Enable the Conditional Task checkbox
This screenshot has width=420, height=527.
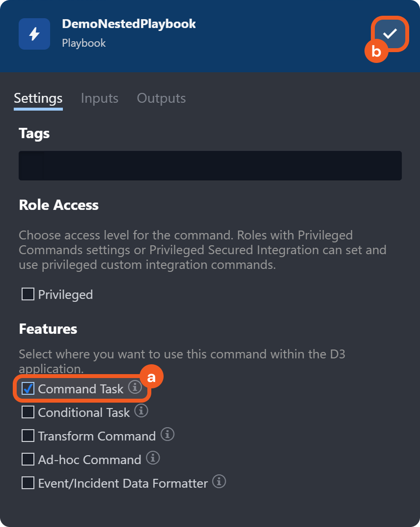(28, 412)
